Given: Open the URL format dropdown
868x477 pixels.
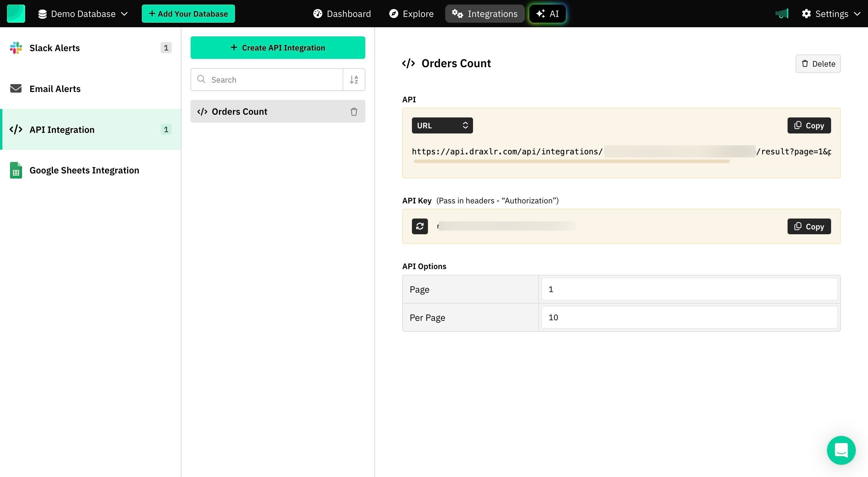Looking at the screenshot, I should pos(442,125).
